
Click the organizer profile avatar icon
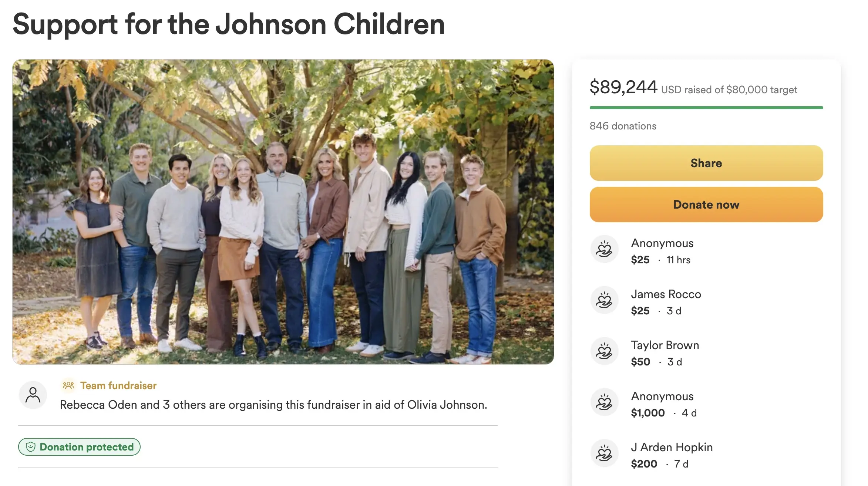click(33, 395)
